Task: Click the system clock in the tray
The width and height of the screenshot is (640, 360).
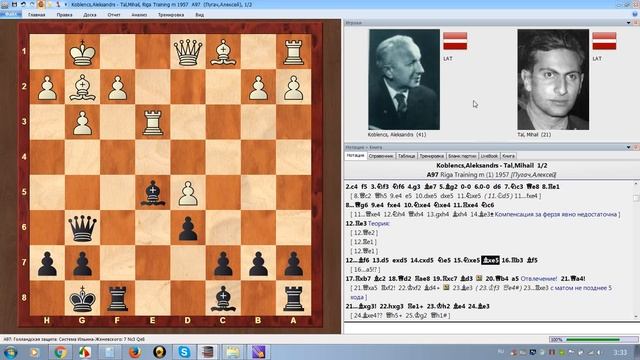Action: pos(620,352)
